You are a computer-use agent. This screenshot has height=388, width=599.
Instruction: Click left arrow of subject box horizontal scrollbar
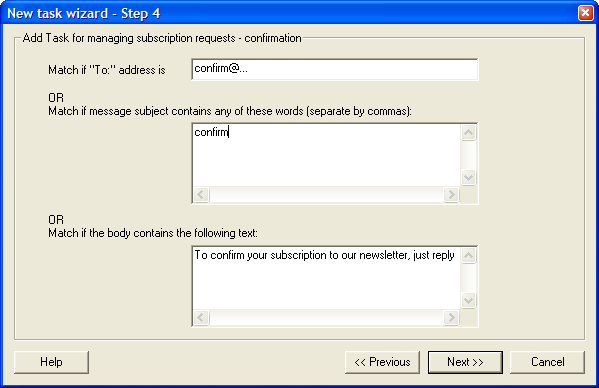pyautogui.click(x=201, y=194)
